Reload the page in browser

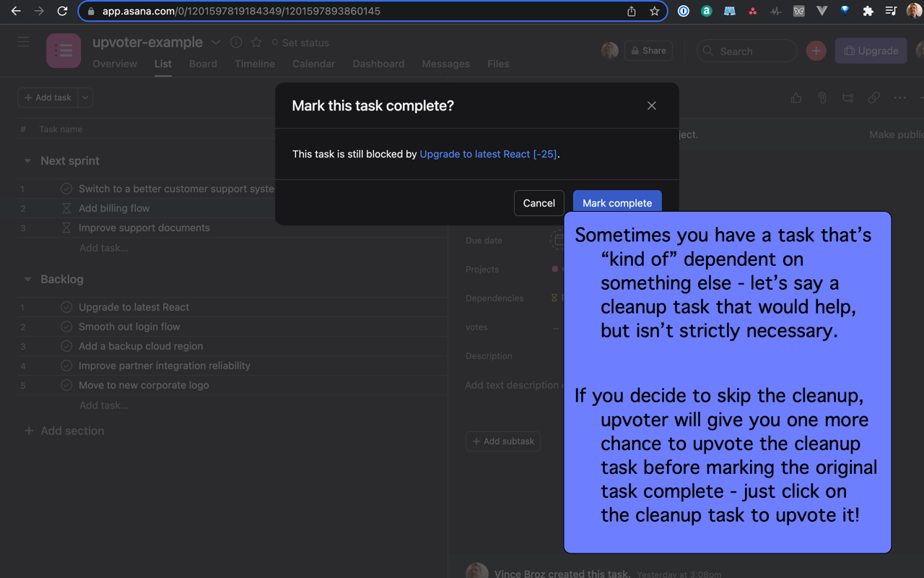pos(62,11)
